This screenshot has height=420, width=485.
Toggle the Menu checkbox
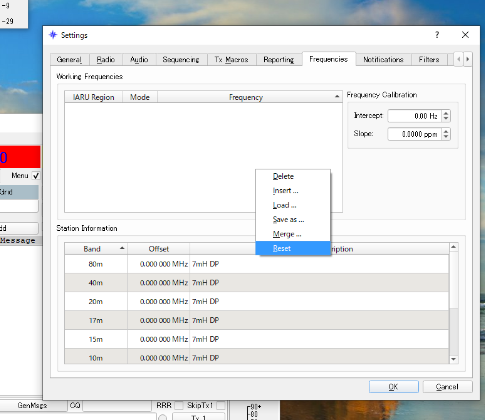tap(36, 176)
